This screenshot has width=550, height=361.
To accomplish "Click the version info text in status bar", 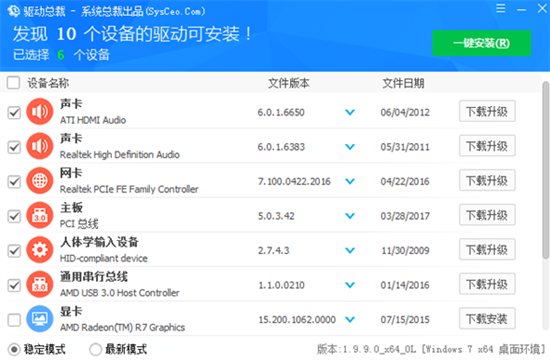I will (431, 349).
